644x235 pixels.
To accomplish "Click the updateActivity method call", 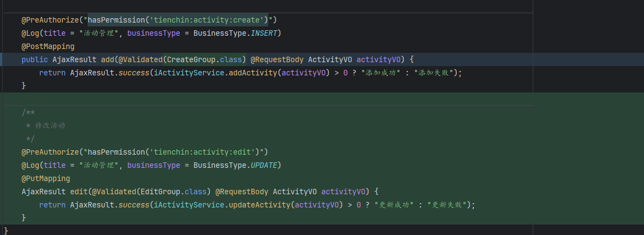I will tap(259, 205).
